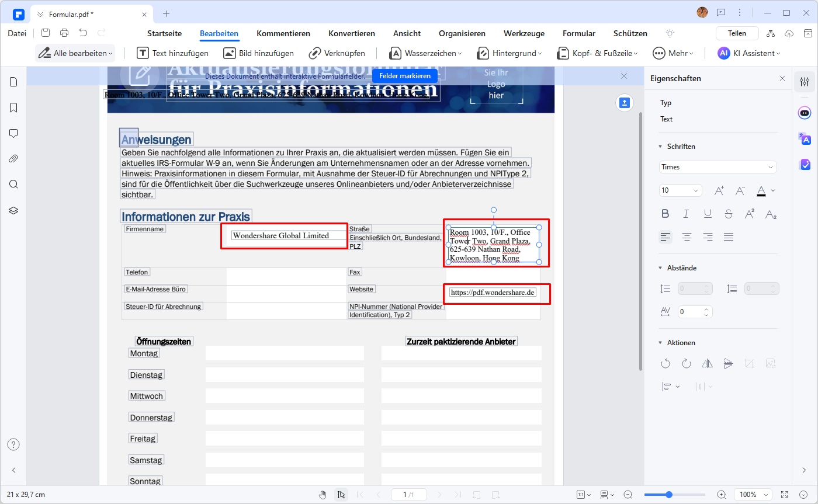The height and width of the screenshot is (504, 818).
Task: Open the comments panel in left sidebar
Action: pos(13,133)
